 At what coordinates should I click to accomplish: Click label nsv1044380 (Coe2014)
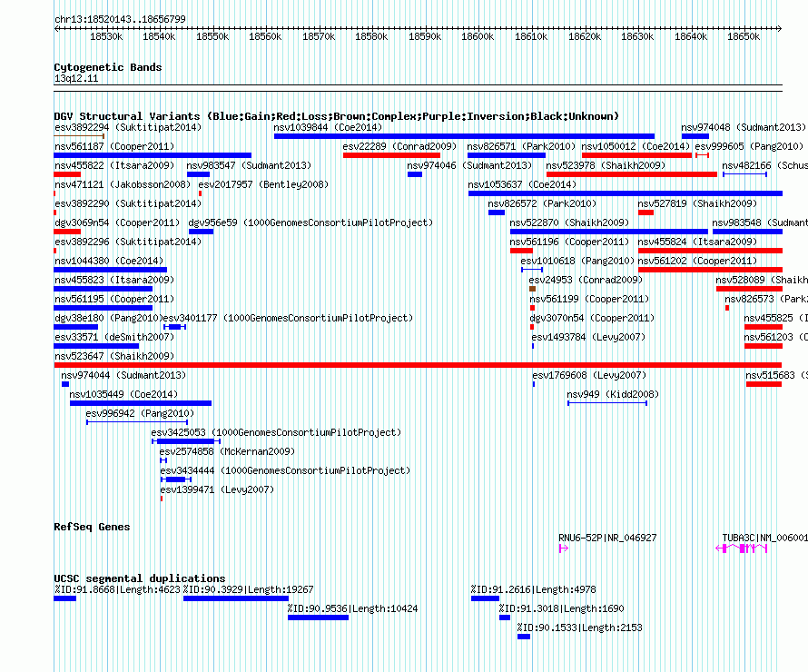tap(109, 261)
